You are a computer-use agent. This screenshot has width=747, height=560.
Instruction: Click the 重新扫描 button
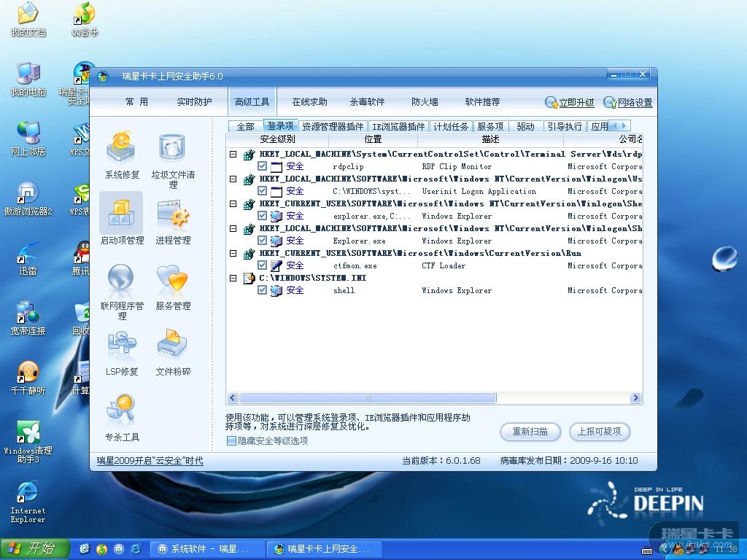coord(530,432)
